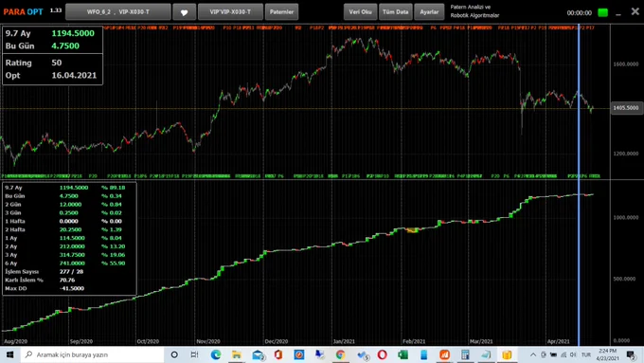Click the blue vertical date marker line
The width and height of the screenshot is (644, 363).
pyautogui.click(x=579, y=185)
